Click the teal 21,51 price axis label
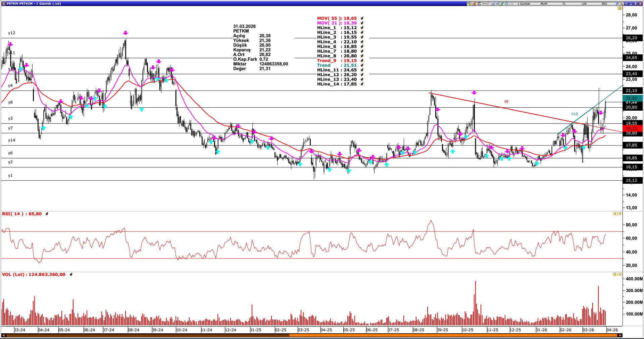This screenshot has height=339, width=644. click(633, 98)
